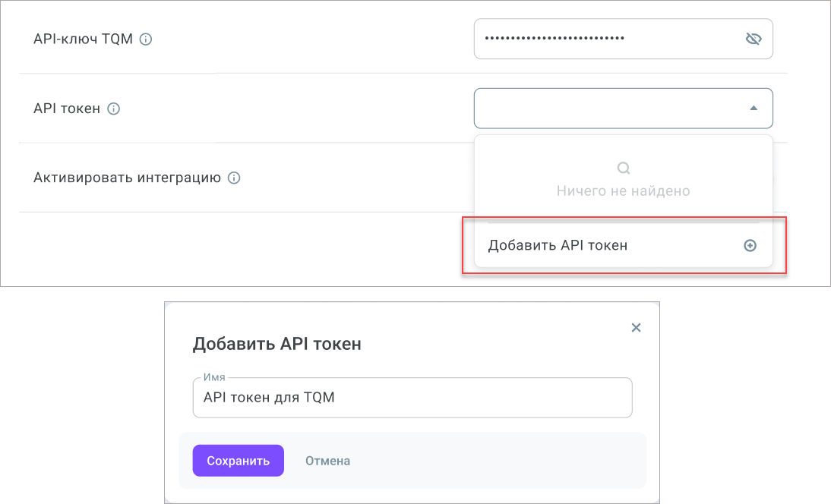Click the search magnifier icon in dropdown
Viewport: 831px width, 504px height.
tap(623, 168)
